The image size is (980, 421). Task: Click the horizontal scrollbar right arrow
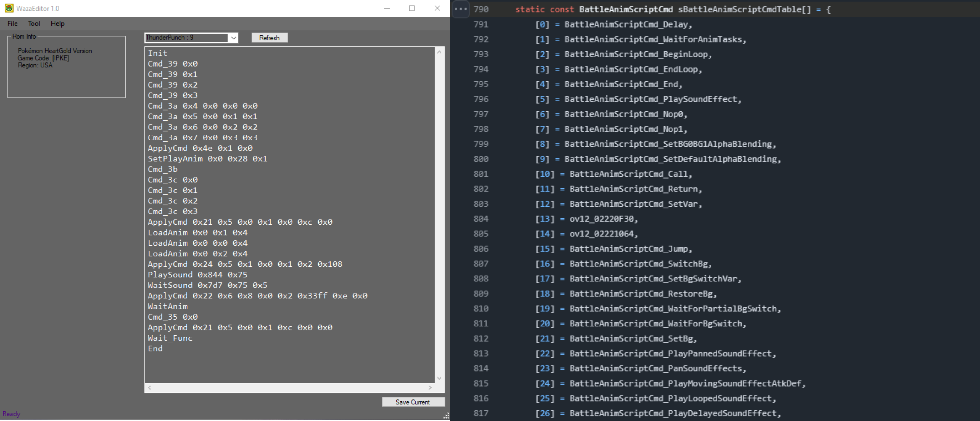tap(430, 387)
